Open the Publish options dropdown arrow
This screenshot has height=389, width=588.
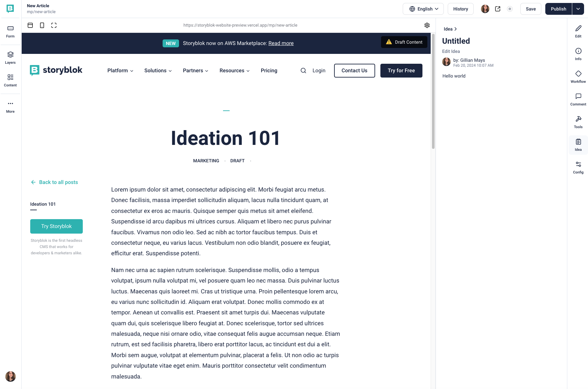tap(578, 9)
